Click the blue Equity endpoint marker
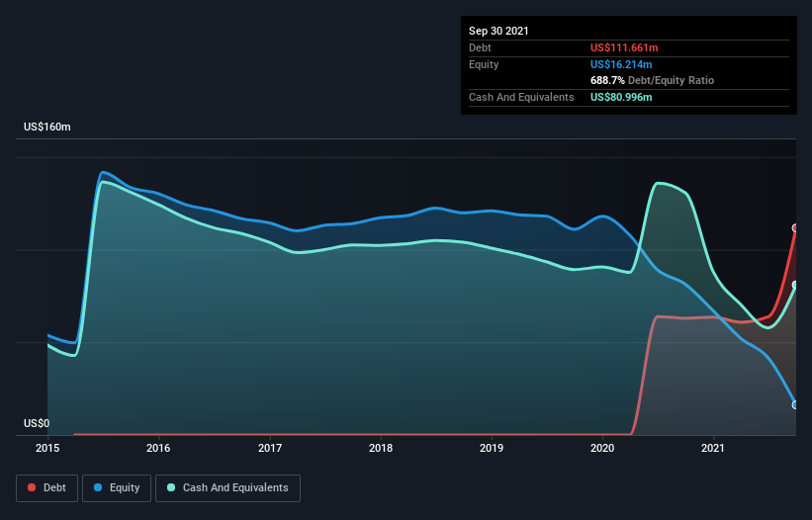Screen dimensions: 812x520 795,404
